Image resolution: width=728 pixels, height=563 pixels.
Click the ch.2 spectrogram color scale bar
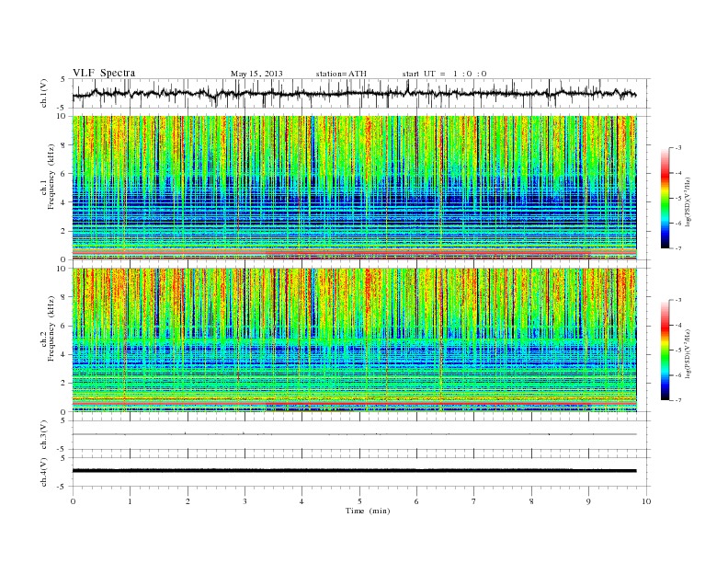click(665, 350)
